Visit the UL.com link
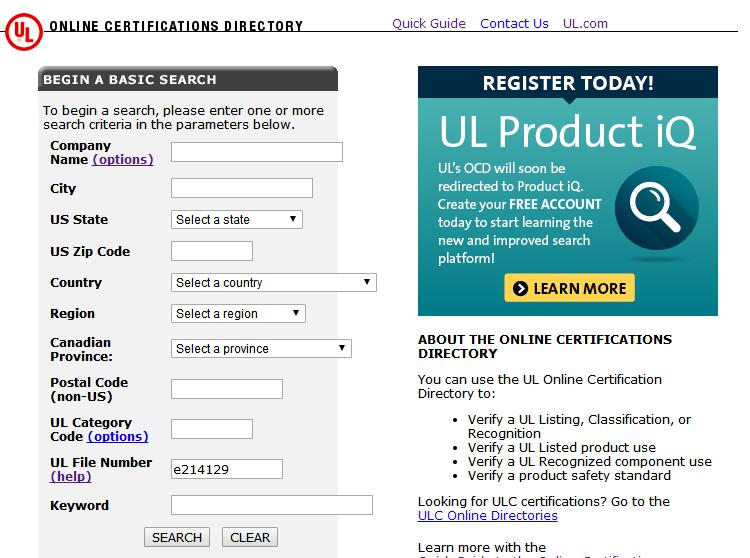Image resolution: width=750 pixels, height=558 pixels. click(585, 23)
